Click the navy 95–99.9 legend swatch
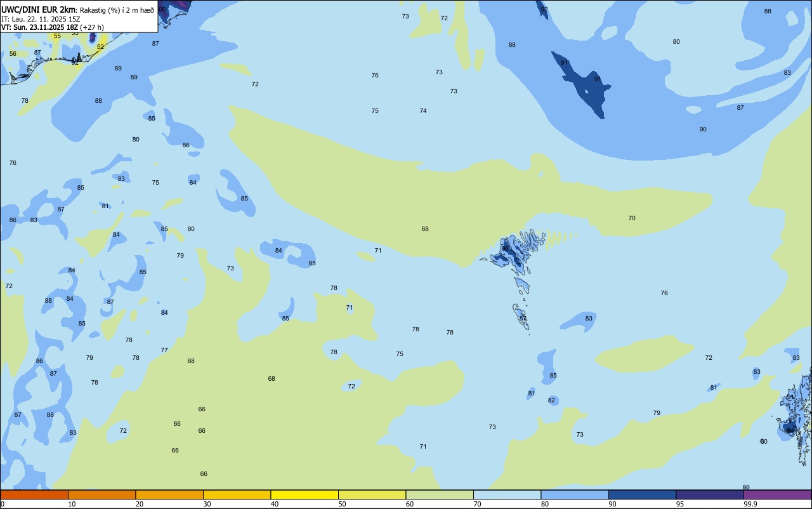This screenshot has width=812, height=509. pyautogui.click(x=710, y=494)
